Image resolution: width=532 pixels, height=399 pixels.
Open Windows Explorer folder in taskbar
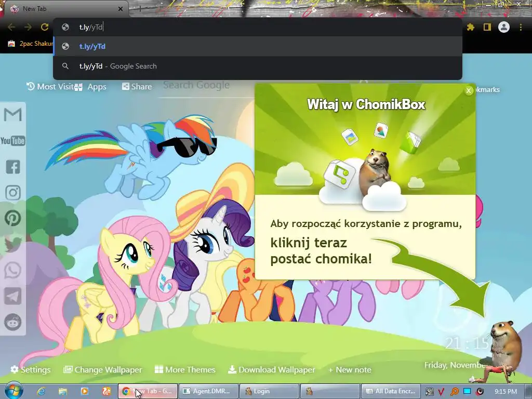pyautogui.click(x=63, y=391)
